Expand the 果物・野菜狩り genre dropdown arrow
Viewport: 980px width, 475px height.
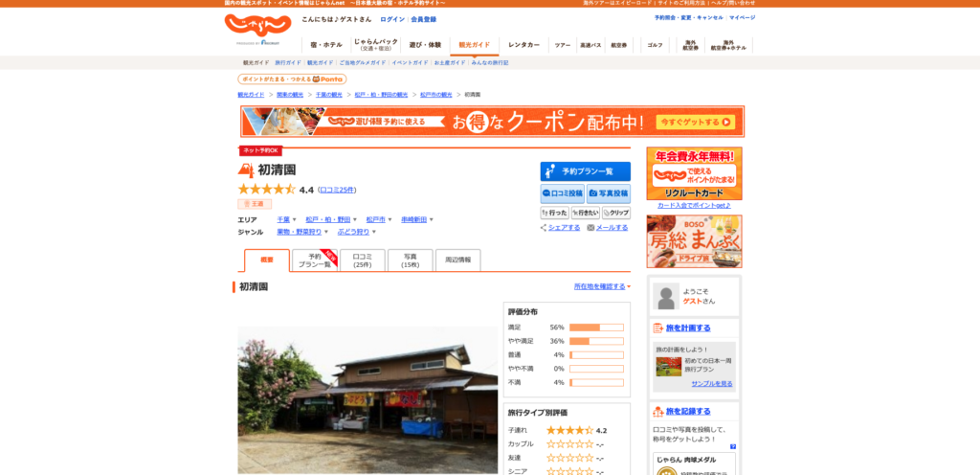click(x=326, y=232)
